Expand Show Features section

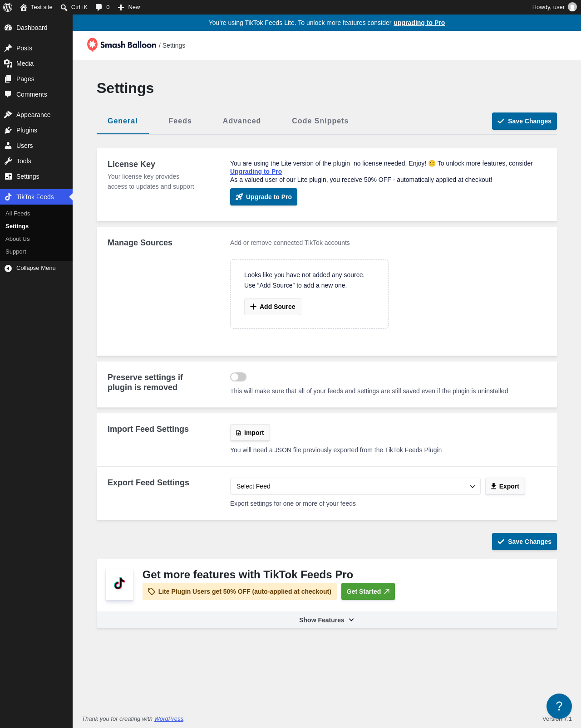click(x=327, y=620)
